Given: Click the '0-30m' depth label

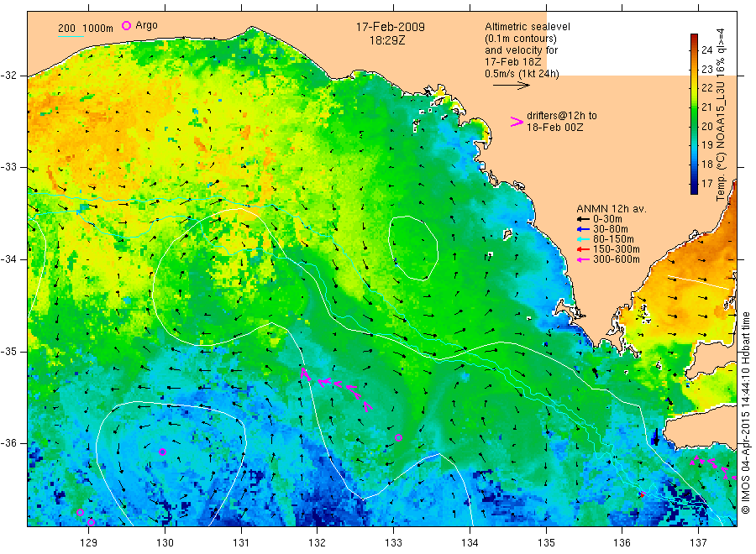Looking at the screenshot, I should click(x=607, y=219).
